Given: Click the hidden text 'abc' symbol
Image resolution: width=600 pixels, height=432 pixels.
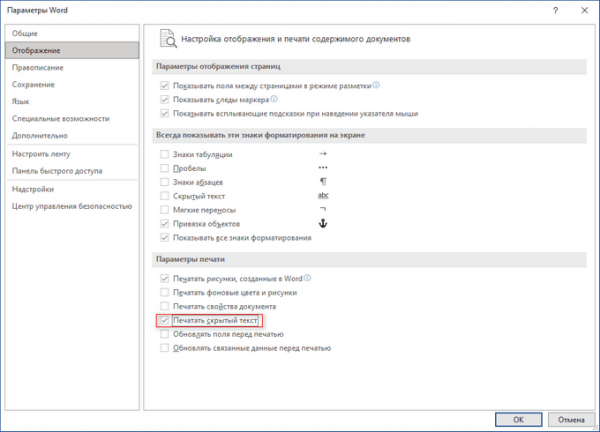Looking at the screenshot, I should coord(323,196).
